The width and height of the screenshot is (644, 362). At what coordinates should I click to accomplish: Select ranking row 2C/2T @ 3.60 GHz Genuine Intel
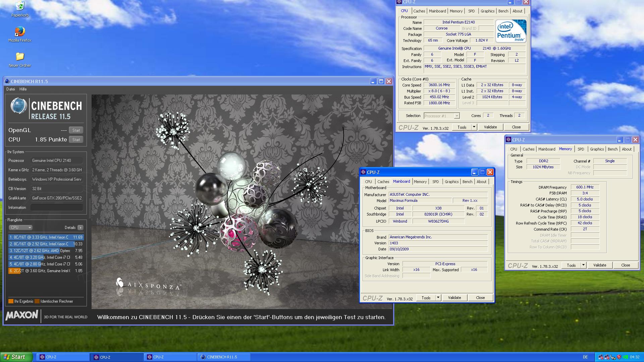[x=46, y=271]
